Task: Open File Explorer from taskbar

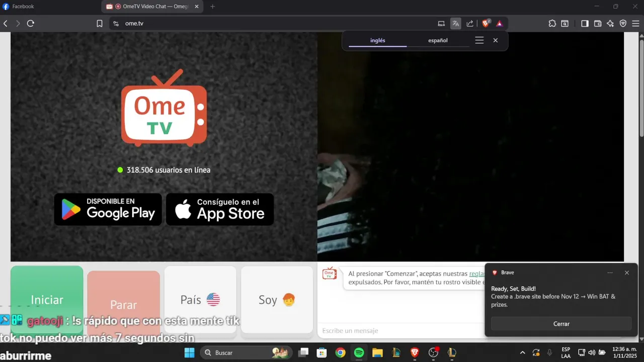Action: coord(377,352)
